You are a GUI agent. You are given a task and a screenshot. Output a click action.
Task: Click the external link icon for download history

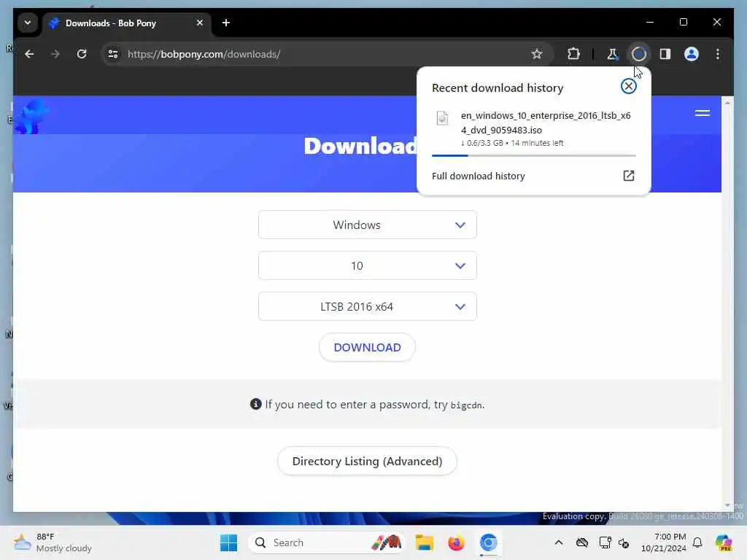tap(628, 176)
